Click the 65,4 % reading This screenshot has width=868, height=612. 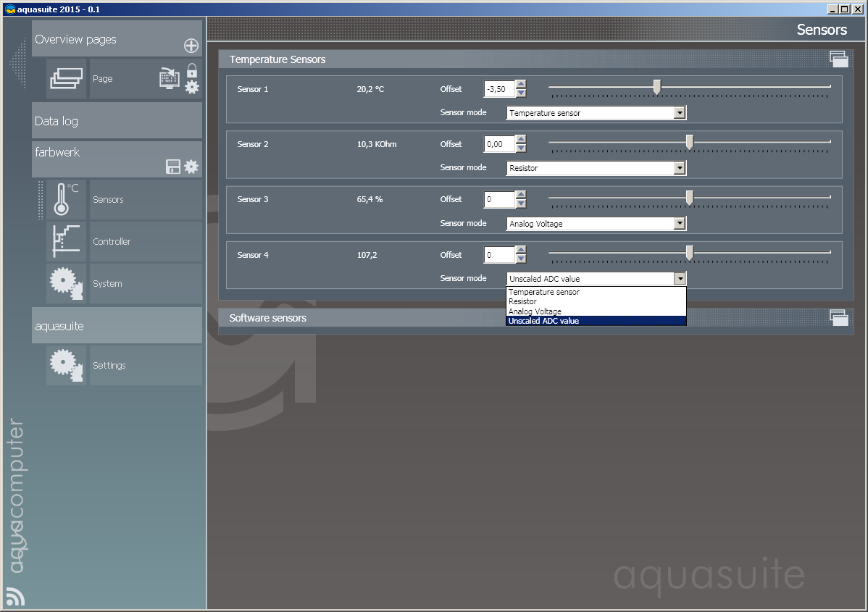point(370,199)
